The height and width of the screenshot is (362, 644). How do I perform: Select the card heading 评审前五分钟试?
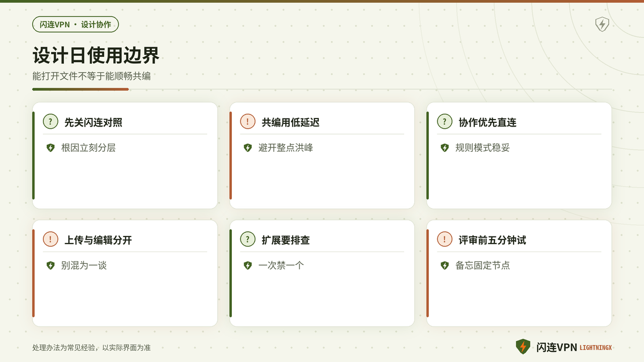(492, 240)
